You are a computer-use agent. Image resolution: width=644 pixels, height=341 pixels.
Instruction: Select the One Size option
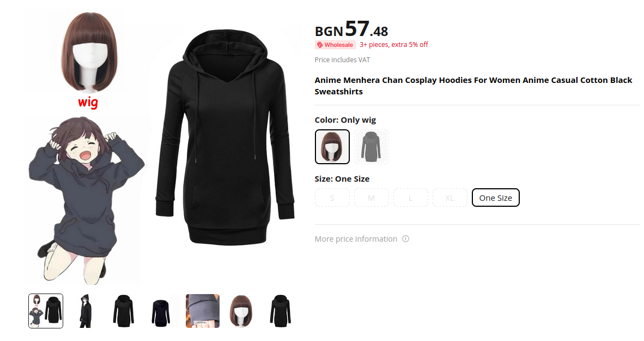coord(496,198)
